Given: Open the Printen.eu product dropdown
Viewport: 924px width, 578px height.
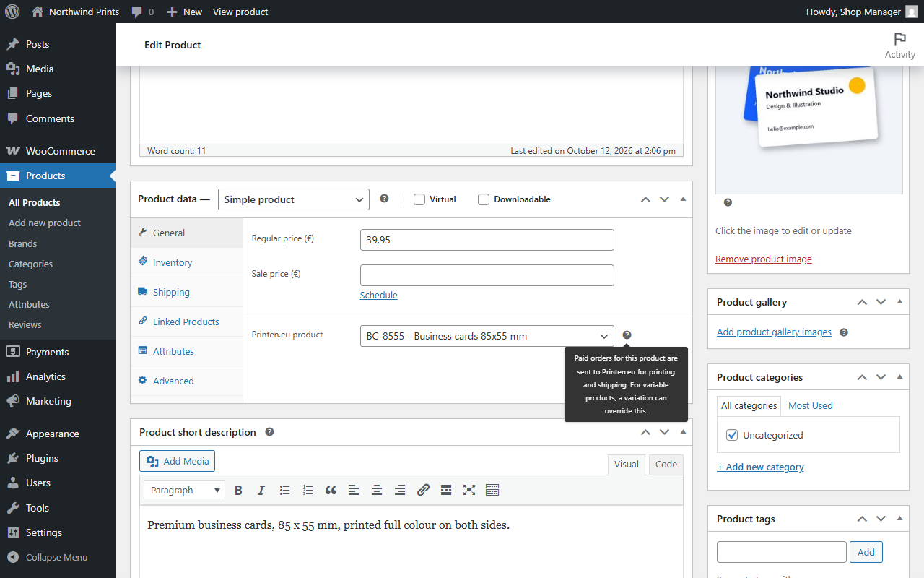Looking at the screenshot, I should tap(487, 336).
